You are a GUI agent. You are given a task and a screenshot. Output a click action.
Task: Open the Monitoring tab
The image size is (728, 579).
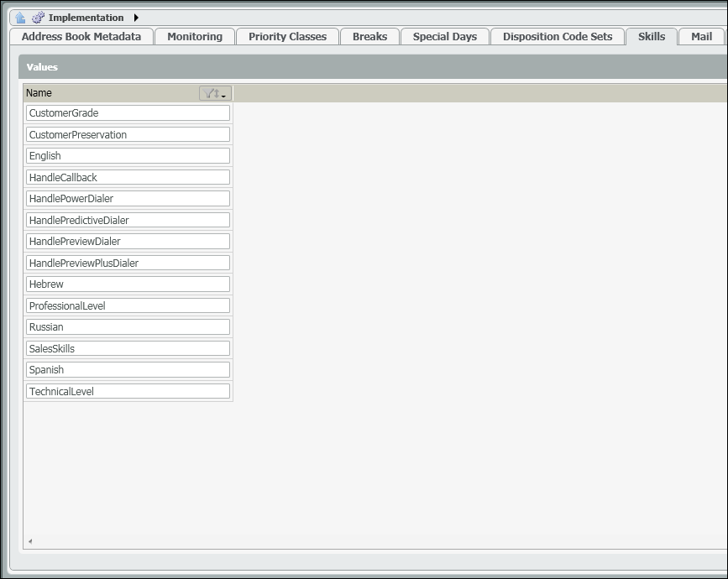195,37
